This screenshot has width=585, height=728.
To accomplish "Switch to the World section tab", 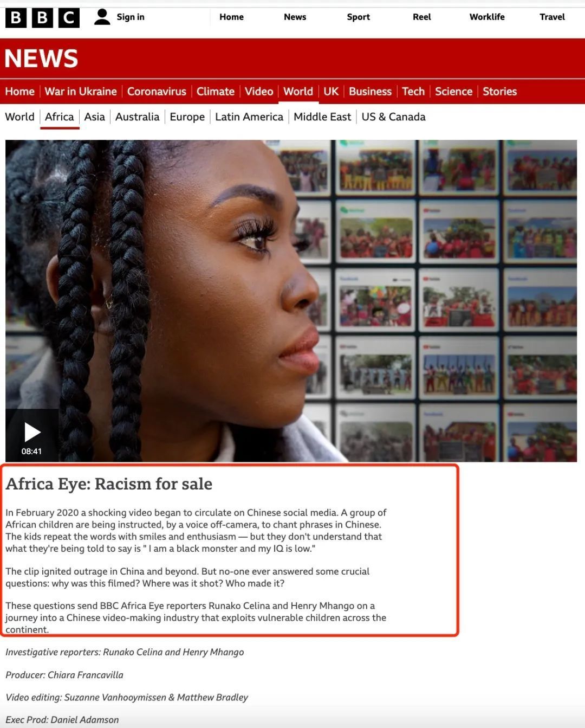I will coord(298,91).
